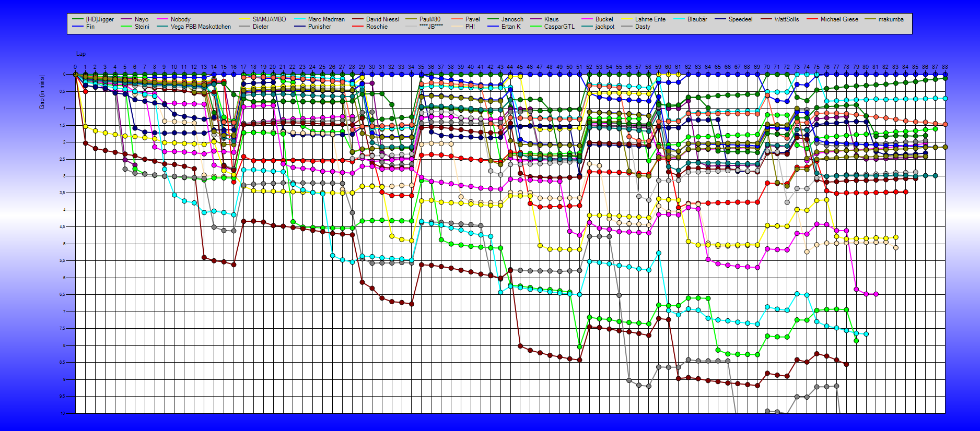
Task: Click Lahme Ente in the legend
Action: pos(644,19)
